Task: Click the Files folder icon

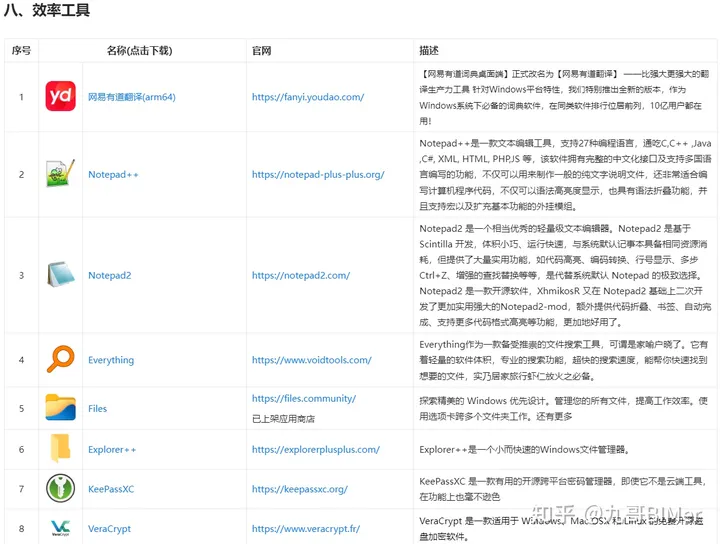Action: pos(61,407)
